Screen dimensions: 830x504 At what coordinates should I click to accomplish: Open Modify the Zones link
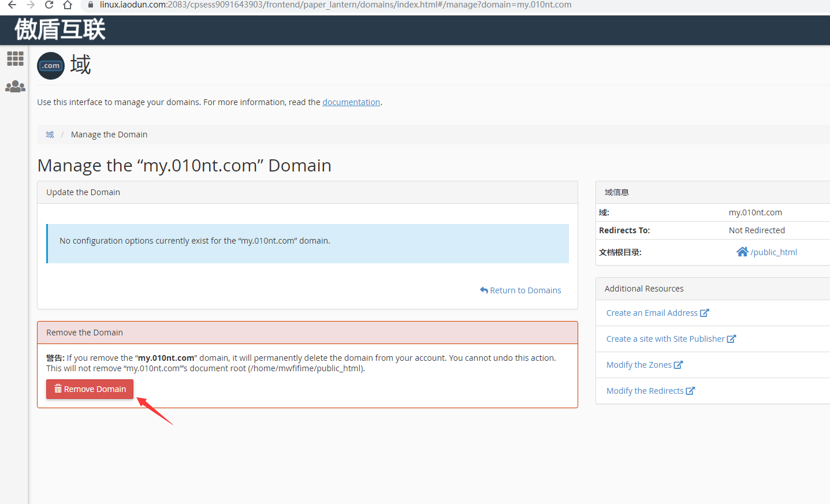pyautogui.click(x=639, y=365)
